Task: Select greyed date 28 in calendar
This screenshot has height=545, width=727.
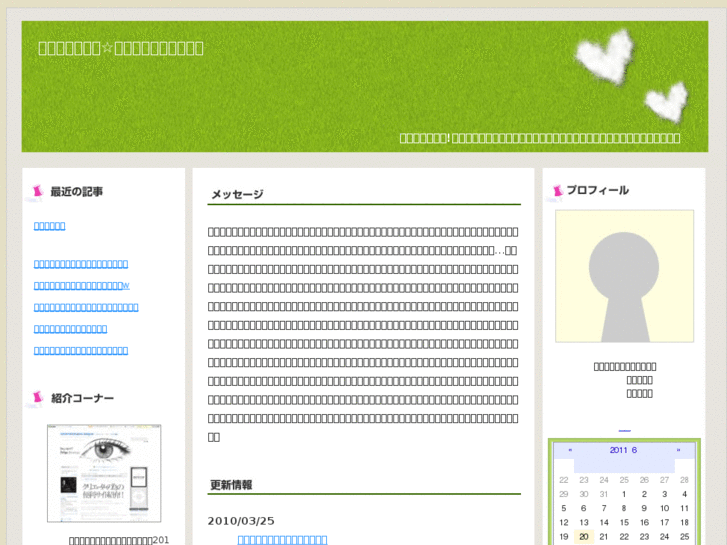Action: (x=684, y=480)
